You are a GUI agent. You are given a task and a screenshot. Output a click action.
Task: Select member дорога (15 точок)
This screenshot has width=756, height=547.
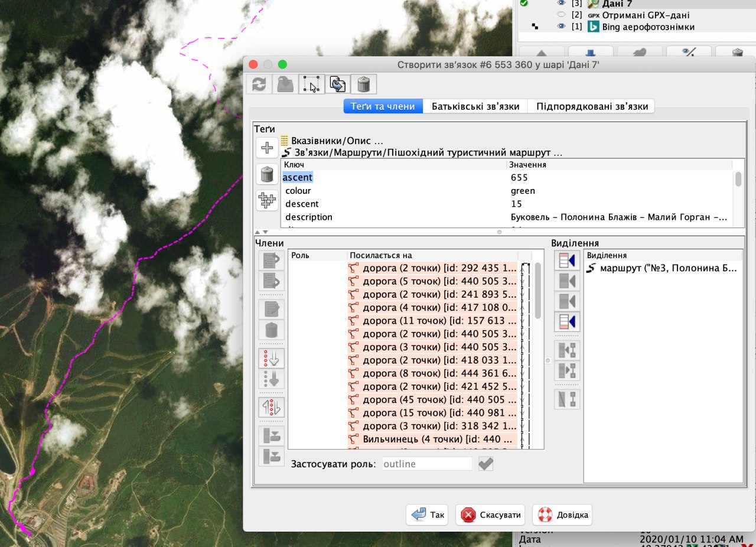(x=432, y=413)
